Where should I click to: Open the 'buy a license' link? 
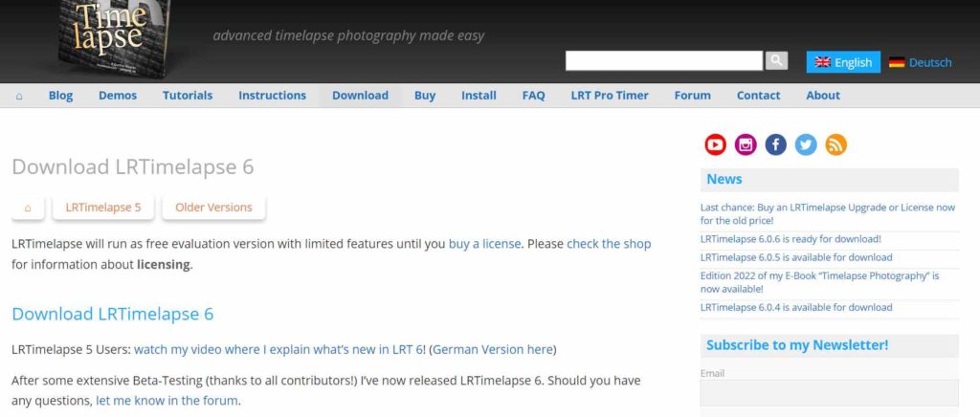[x=485, y=244]
